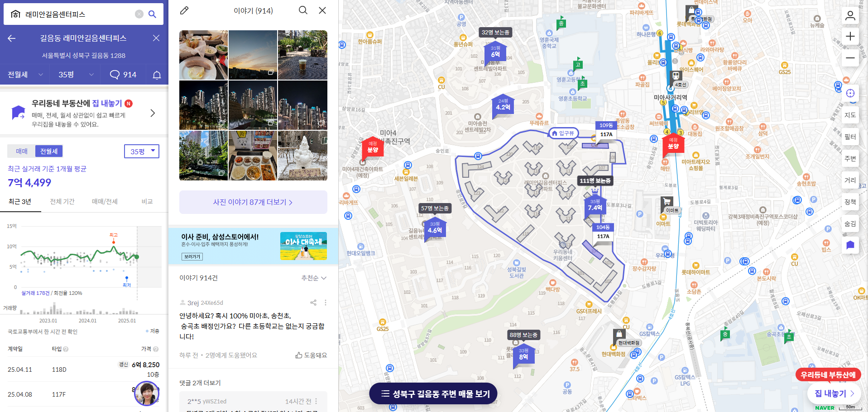Click the 109동 117A building label

pos(606,130)
